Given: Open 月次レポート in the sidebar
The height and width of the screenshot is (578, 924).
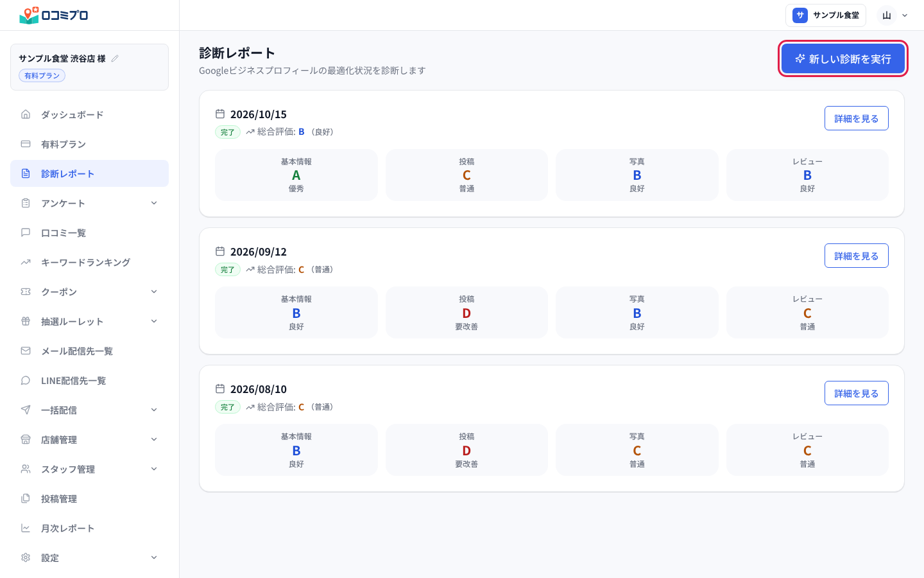Looking at the screenshot, I should (89, 528).
